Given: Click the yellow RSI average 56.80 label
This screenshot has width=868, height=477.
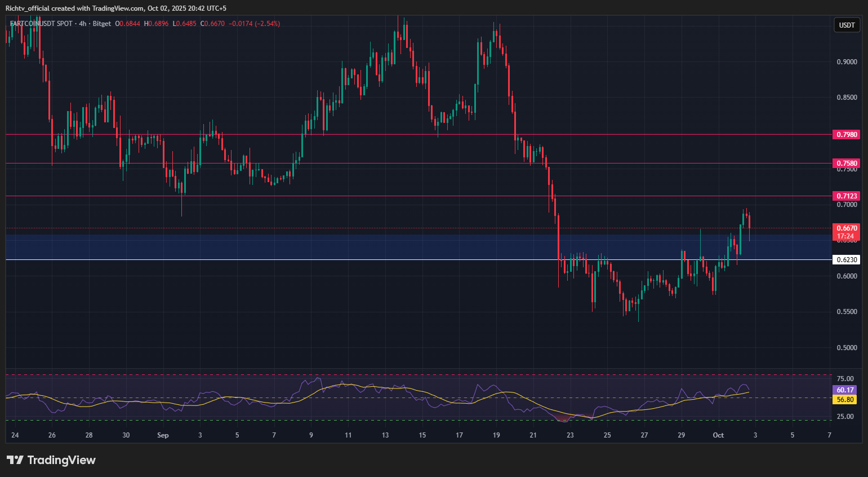Looking at the screenshot, I should click(x=845, y=400).
